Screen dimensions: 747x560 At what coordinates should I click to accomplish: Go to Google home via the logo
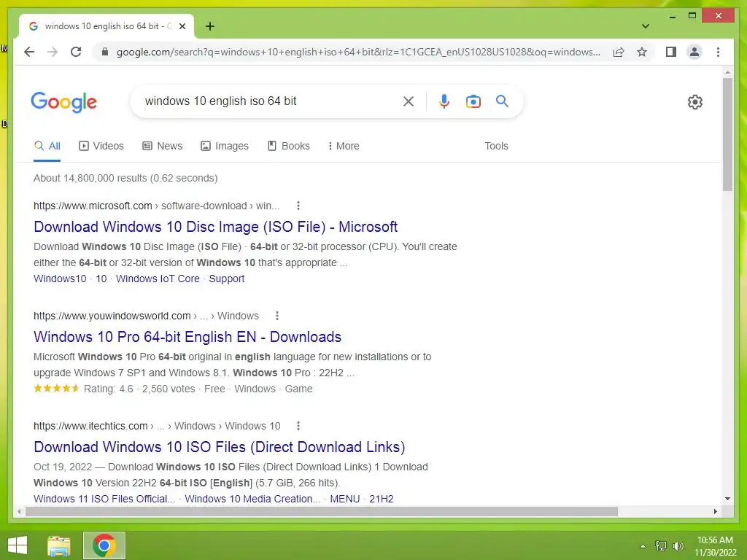tap(64, 102)
